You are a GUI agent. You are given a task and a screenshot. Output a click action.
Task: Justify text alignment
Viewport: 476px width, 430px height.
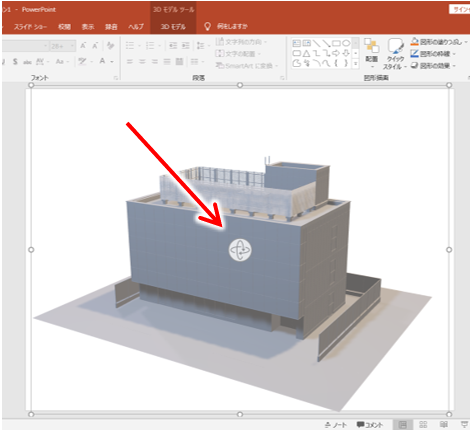[x=167, y=62]
